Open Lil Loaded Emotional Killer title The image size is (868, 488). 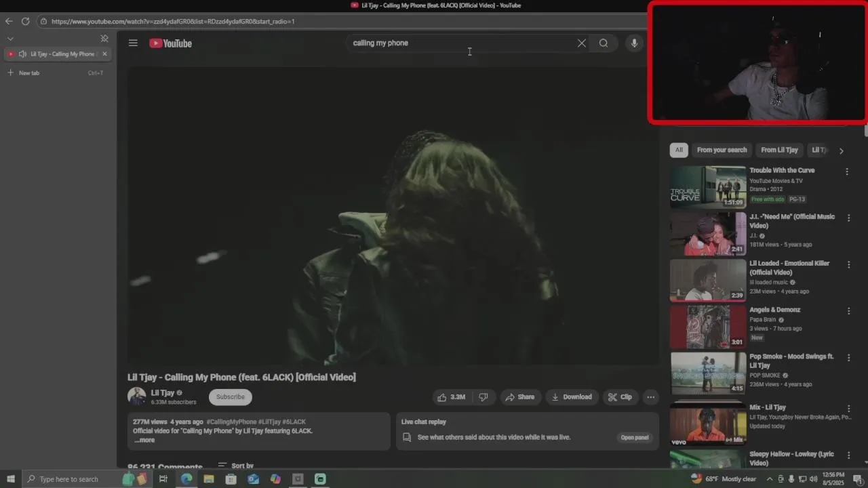[789, 268]
